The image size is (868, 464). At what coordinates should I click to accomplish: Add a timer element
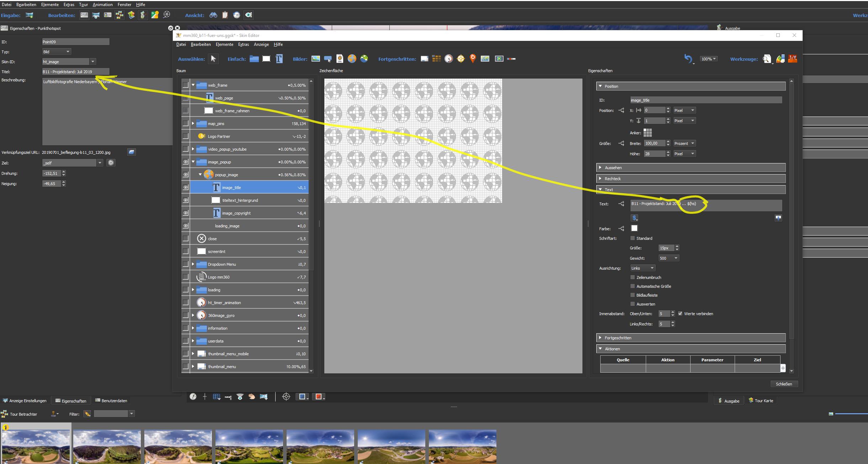(449, 59)
